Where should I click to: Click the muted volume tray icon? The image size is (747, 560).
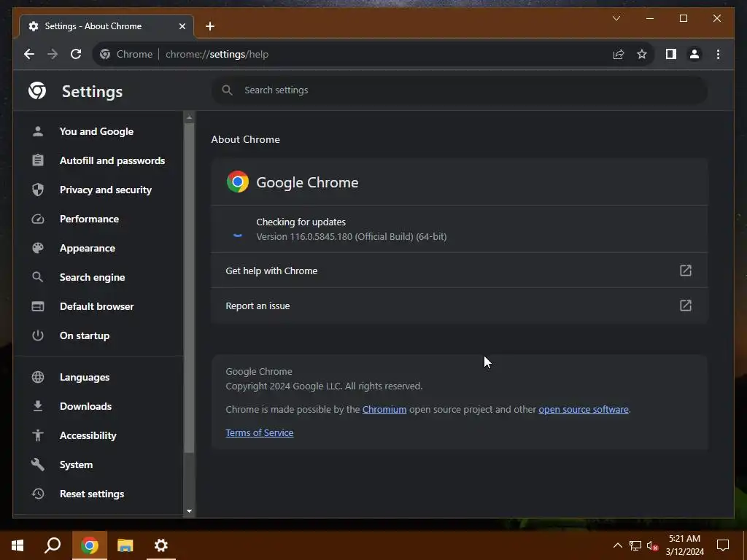pos(652,545)
